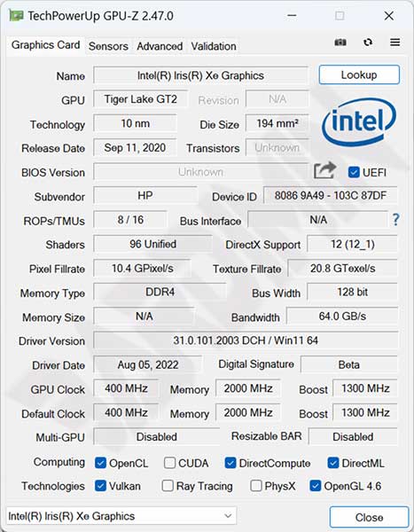Toggle the UEFI checkbox

coord(354,172)
